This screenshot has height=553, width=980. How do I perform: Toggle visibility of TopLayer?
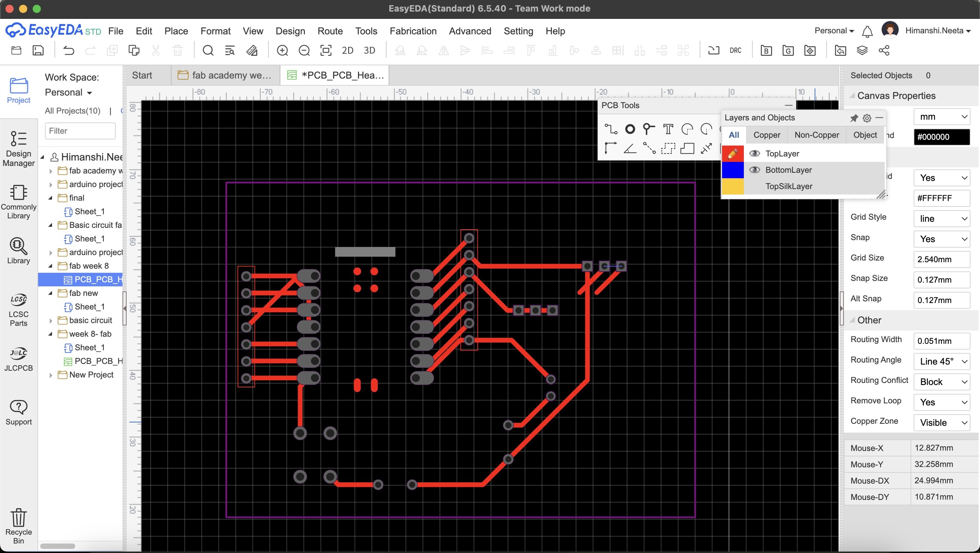[754, 153]
